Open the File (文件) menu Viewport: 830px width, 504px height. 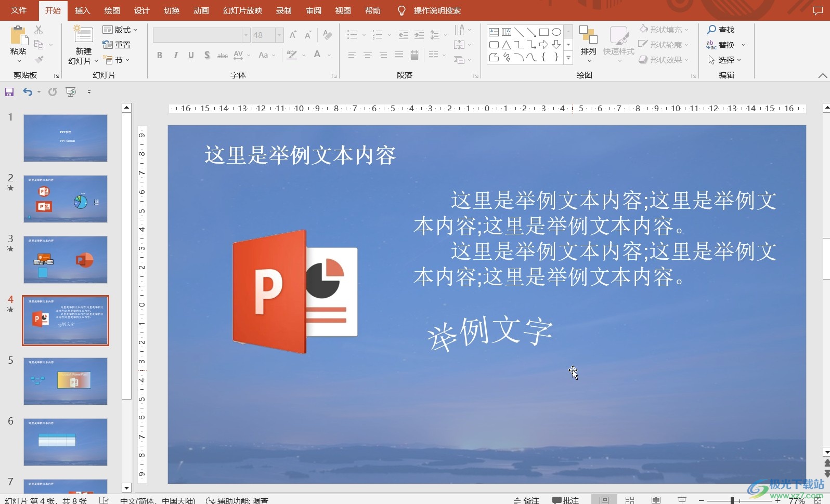click(19, 10)
